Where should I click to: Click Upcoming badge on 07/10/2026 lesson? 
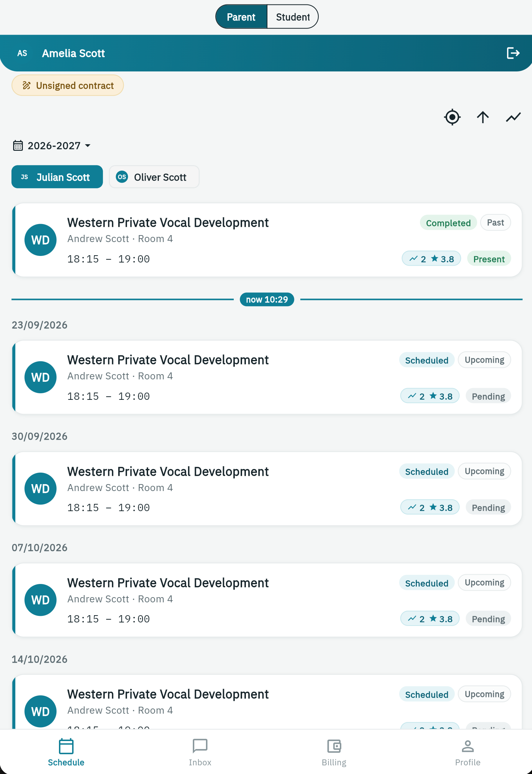tap(484, 583)
